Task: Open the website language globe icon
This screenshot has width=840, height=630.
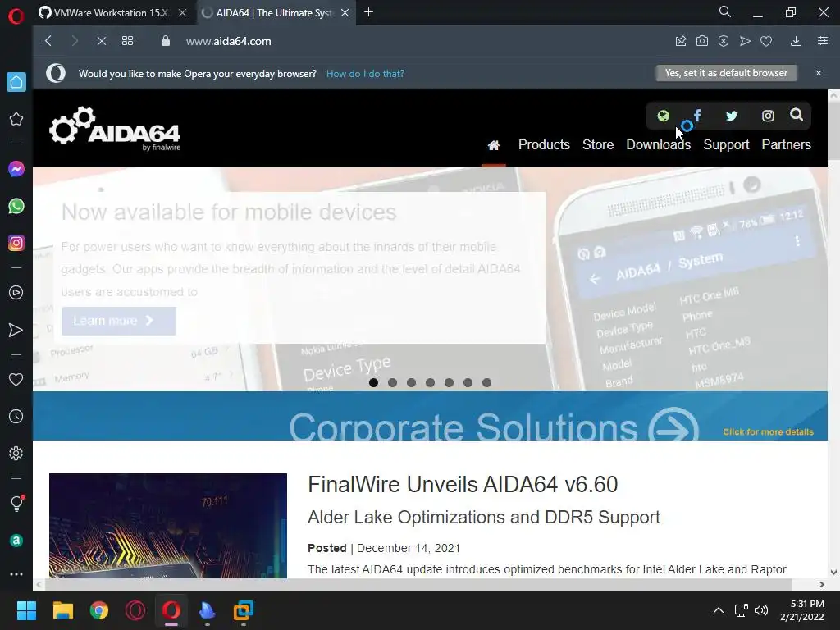Action: (663, 116)
